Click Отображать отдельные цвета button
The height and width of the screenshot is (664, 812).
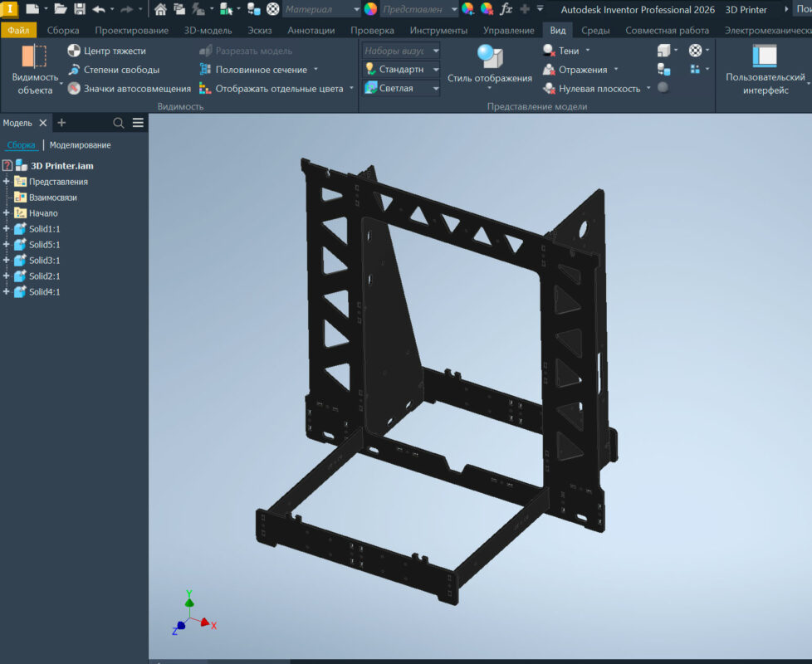tap(276, 88)
